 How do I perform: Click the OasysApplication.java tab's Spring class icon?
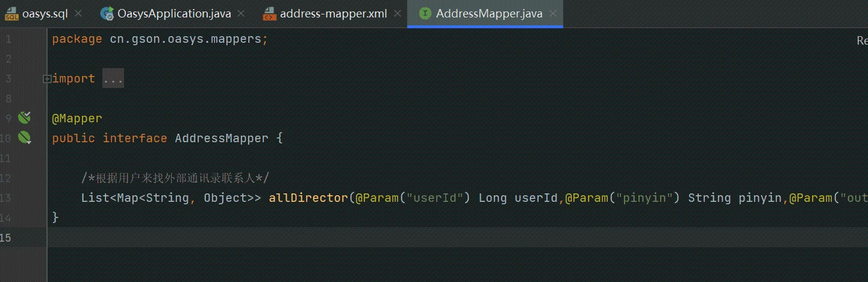[107, 14]
